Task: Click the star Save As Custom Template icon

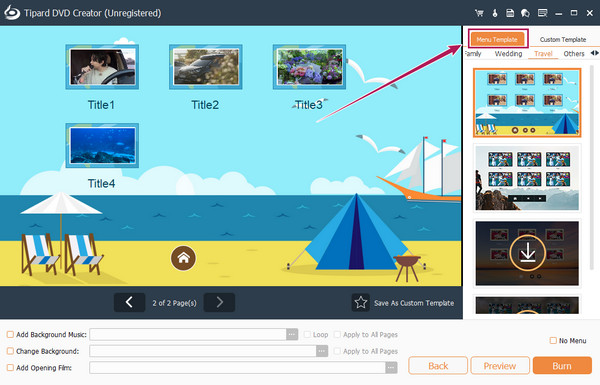Action: coord(360,303)
